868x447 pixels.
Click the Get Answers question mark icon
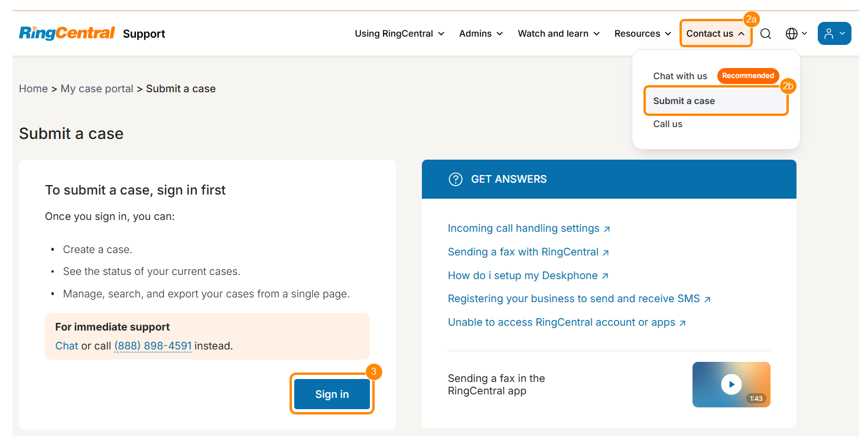point(455,179)
